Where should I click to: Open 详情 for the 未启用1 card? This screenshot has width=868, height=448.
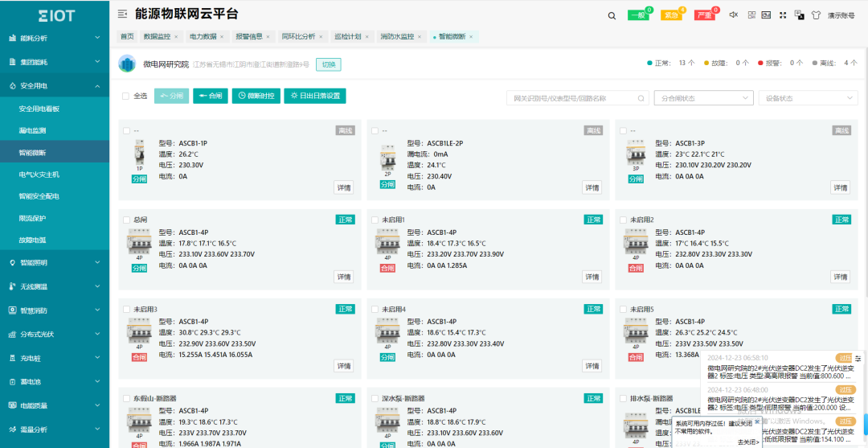[x=592, y=277]
